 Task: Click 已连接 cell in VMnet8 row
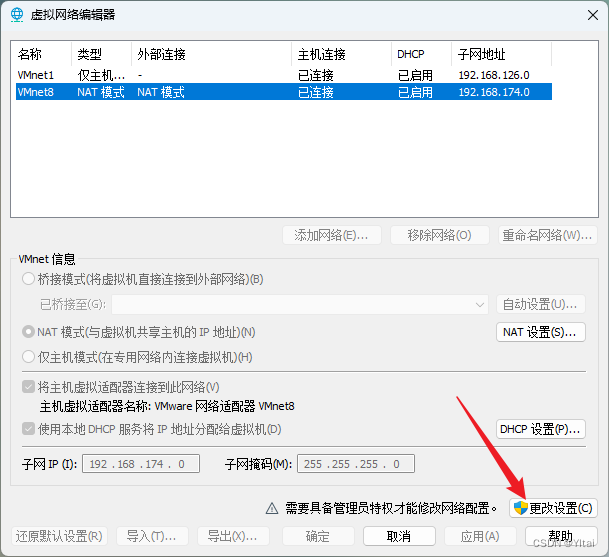click(x=316, y=92)
